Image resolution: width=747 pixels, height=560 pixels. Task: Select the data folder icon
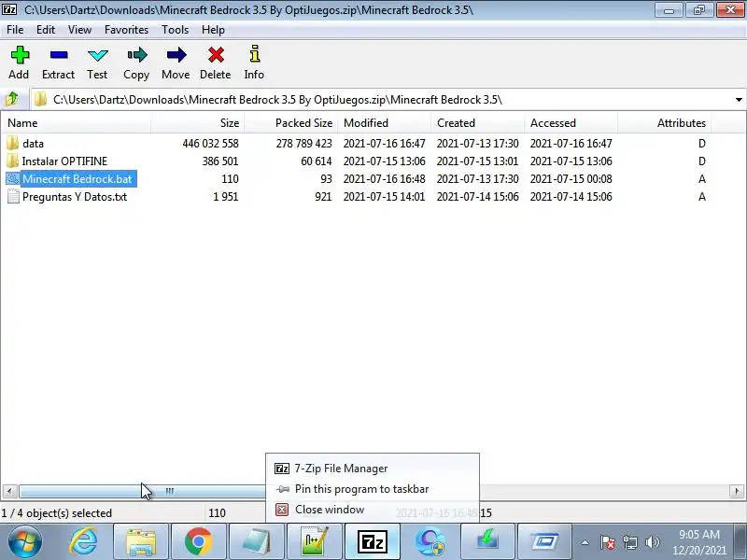[13, 143]
